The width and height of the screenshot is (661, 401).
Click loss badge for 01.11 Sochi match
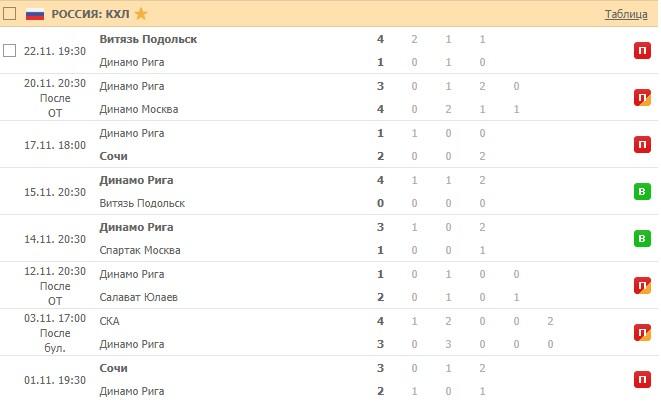[642, 380]
